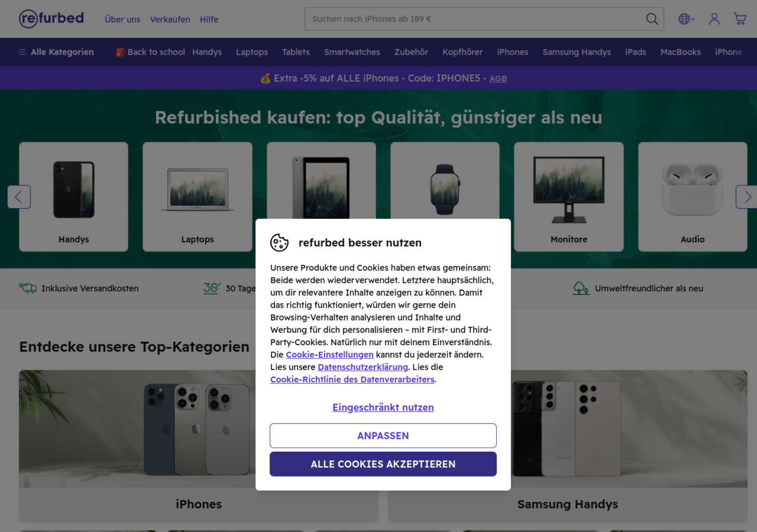The height and width of the screenshot is (532, 757).
Task: Open the Hilfe link
Action: pos(209,19)
